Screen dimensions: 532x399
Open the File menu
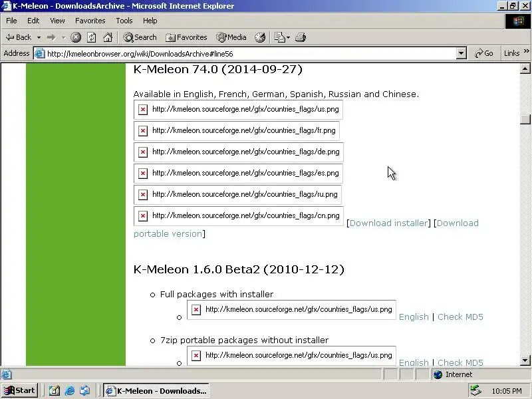coord(11,21)
